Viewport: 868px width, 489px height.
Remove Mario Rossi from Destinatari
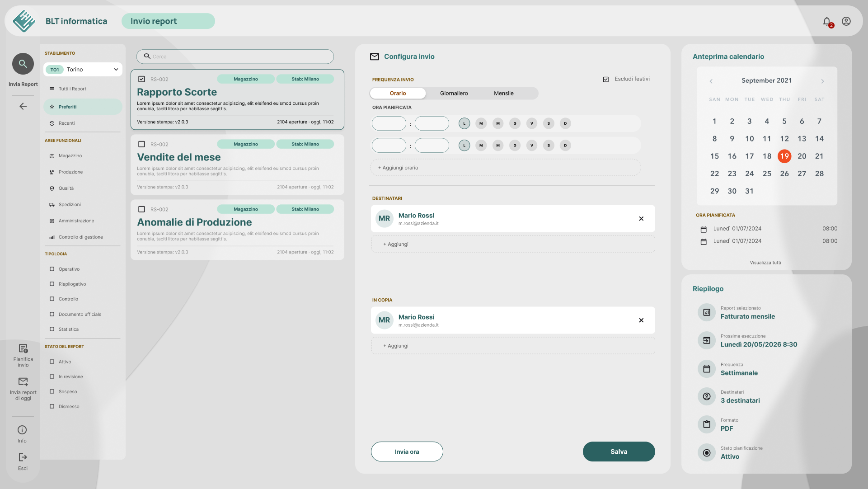pos(641,219)
